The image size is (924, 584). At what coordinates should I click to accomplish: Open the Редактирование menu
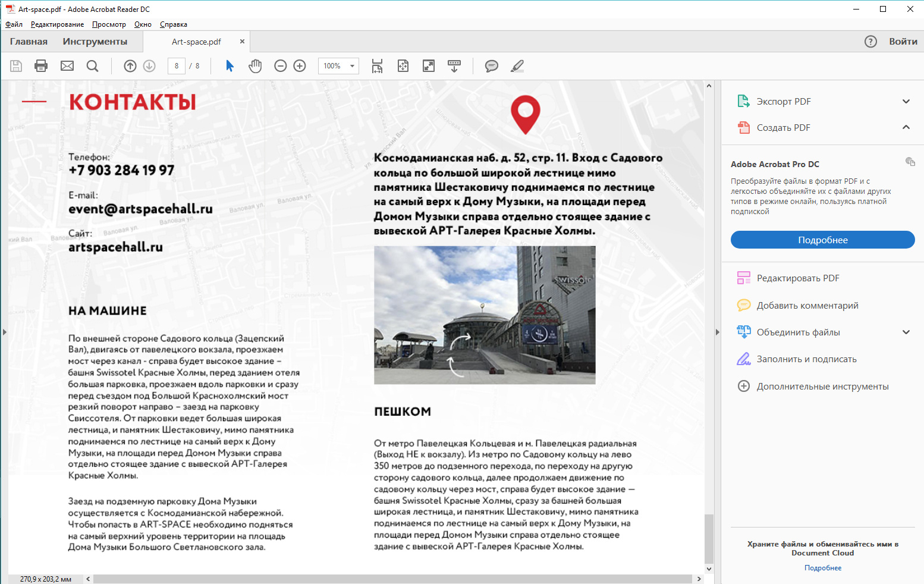(x=57, y=24)
